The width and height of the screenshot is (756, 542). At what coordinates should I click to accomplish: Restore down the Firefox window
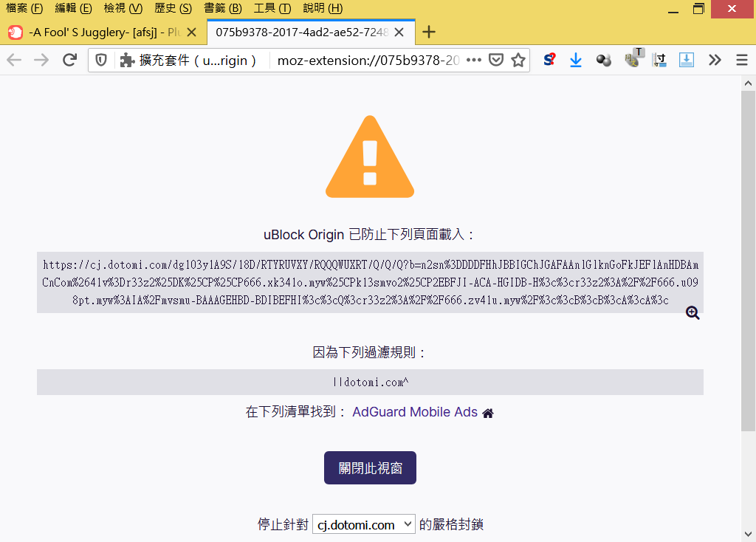click(698, 9)
